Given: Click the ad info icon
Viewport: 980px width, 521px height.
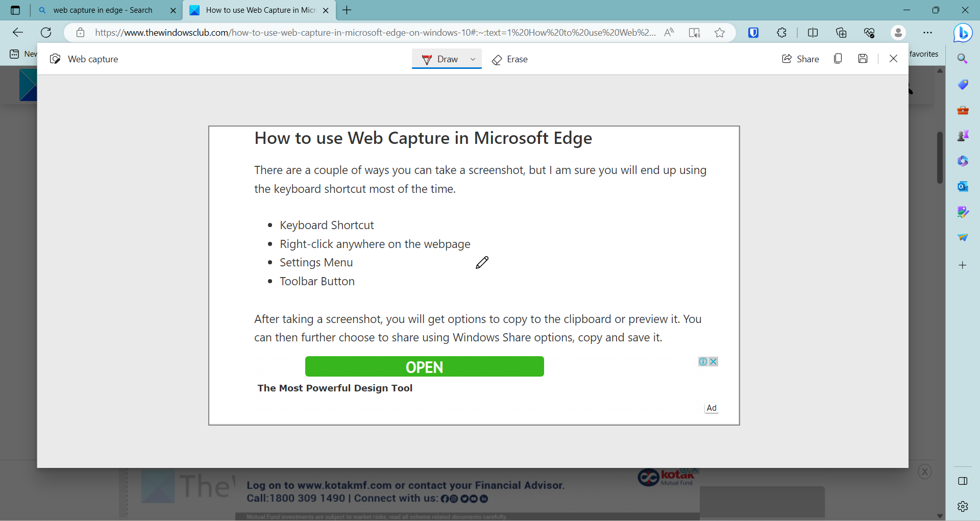Looking at the screenshot, I should tap(703, 361).
